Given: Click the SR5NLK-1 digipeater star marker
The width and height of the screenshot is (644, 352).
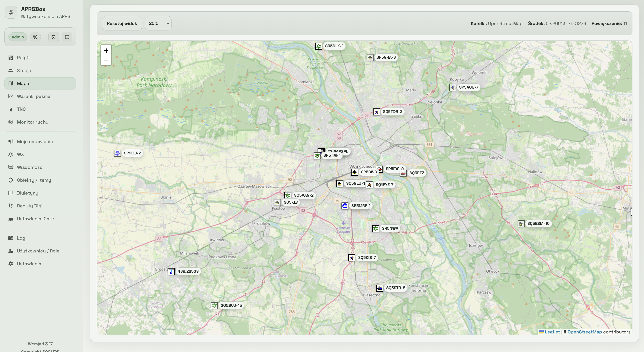Looking at the screenshot, I should 319,46.
